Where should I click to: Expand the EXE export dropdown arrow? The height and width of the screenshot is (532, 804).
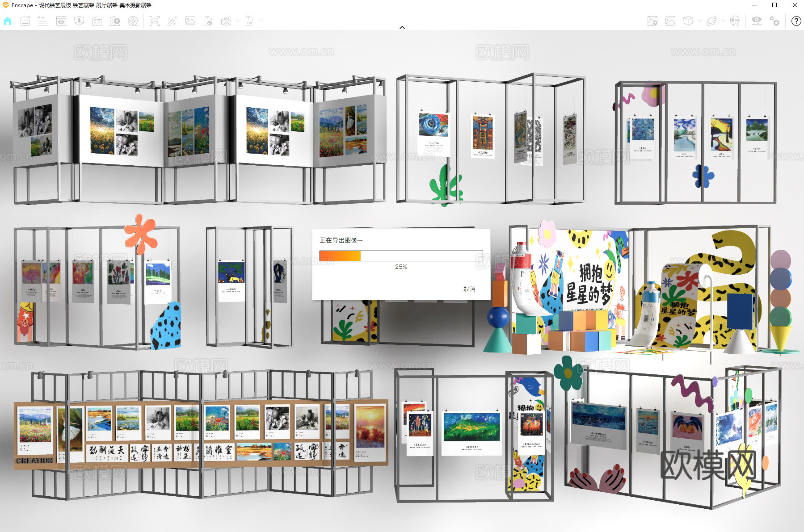click(261, 21)
